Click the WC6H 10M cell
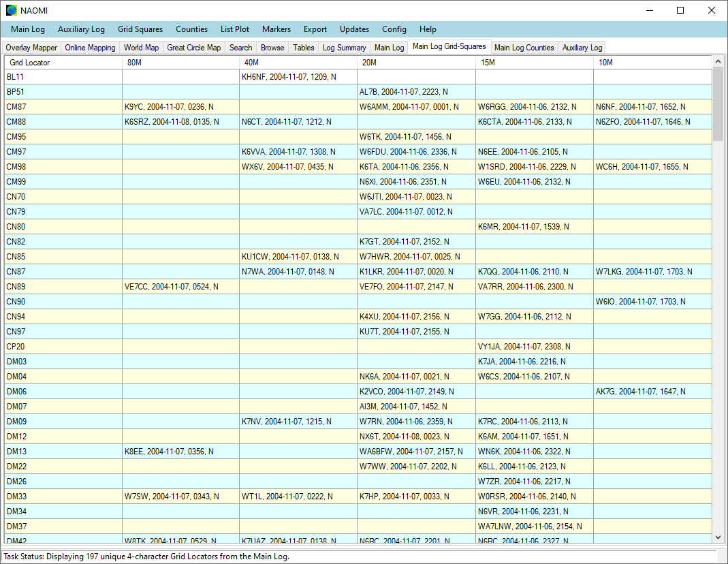Viewport: 728px width, 564px height. [x=652, y=167]
